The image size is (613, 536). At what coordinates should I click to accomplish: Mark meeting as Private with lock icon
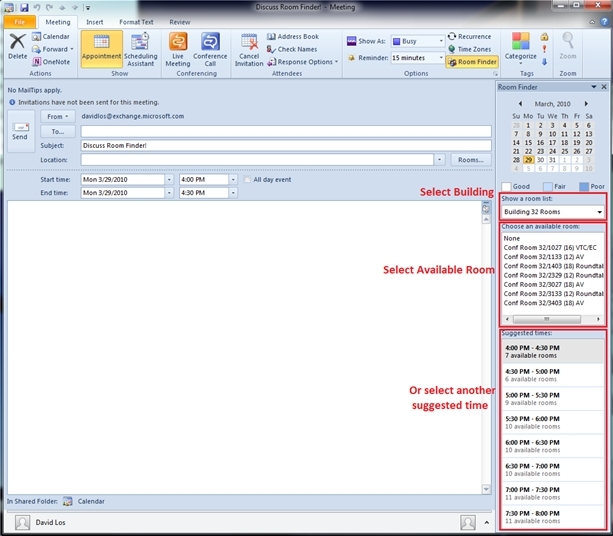tap(544, 37)
